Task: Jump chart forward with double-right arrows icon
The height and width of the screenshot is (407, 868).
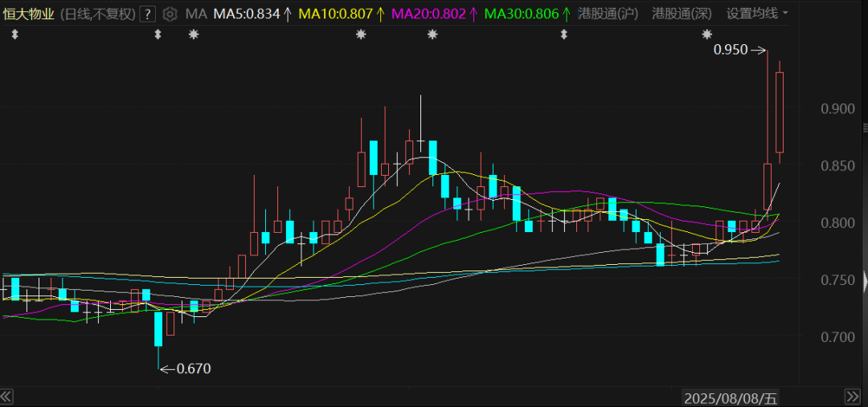Action: click(852, 396)
